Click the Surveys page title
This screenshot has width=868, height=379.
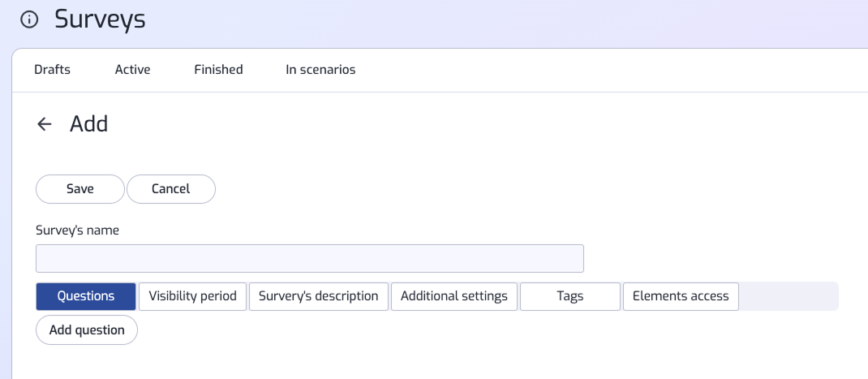point(100,19)
